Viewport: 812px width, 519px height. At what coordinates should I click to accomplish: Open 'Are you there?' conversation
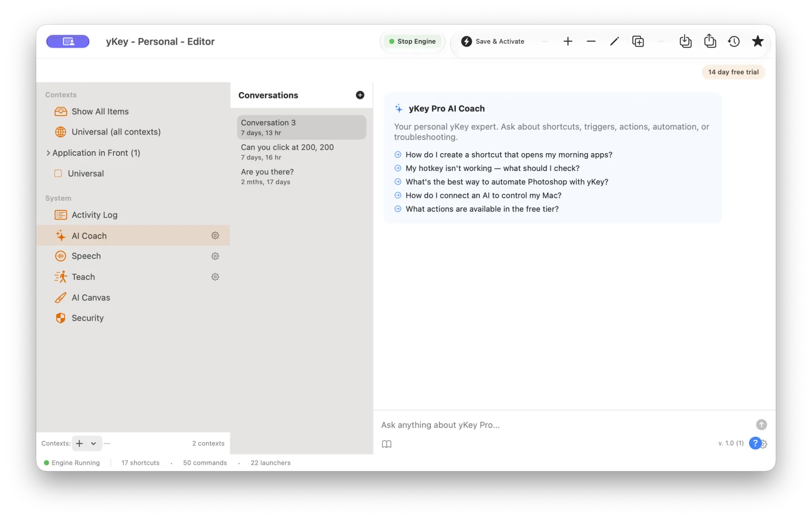point(301,177)
